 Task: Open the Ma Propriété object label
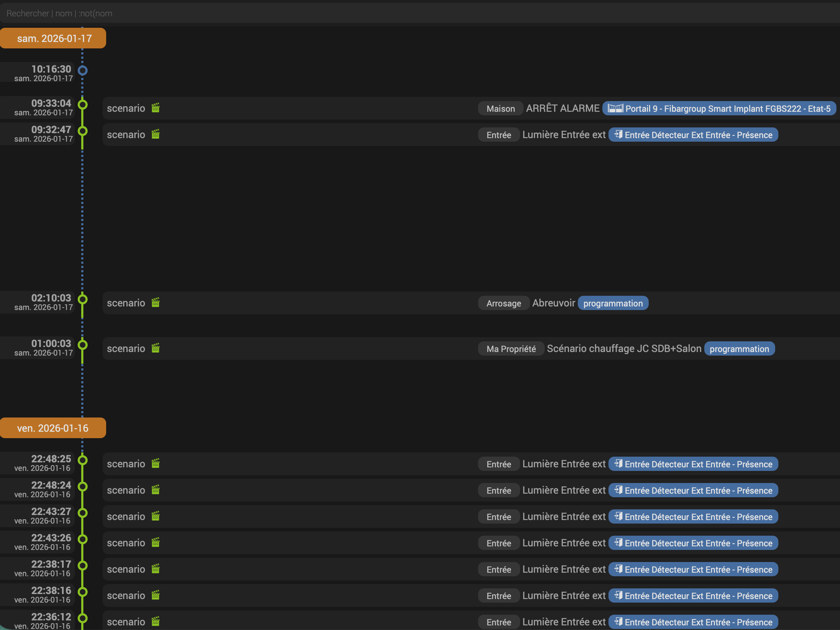[511, 349]
